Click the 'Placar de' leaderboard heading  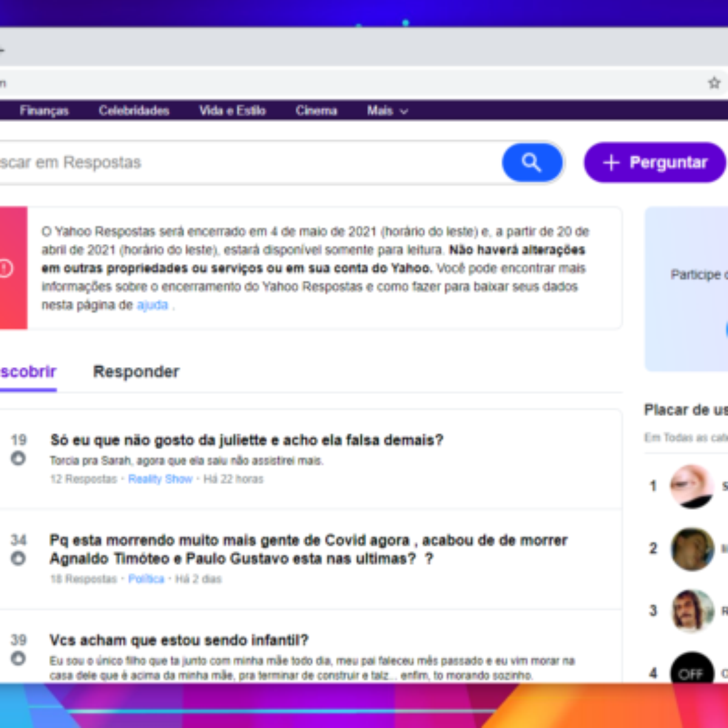click(686, 410)
